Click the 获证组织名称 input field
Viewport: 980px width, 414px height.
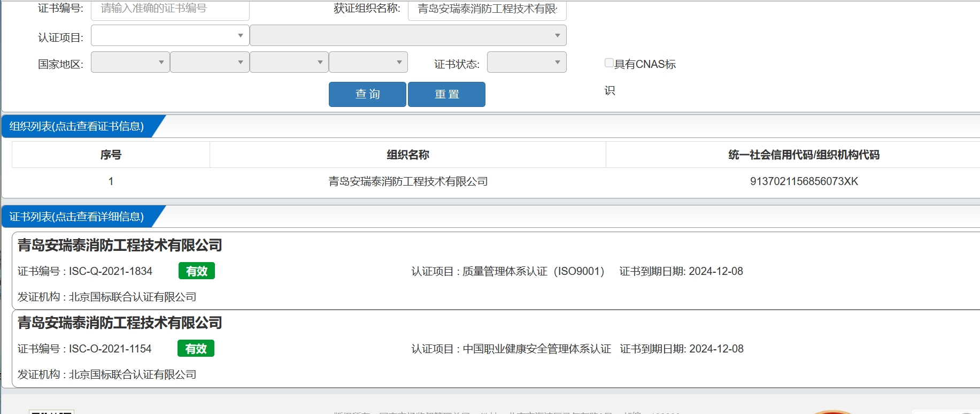coord(487,10)
